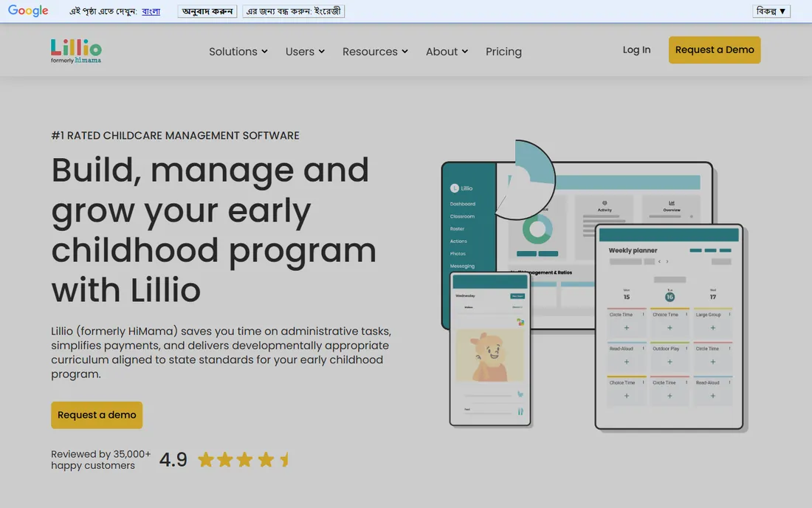Click the Google logo in translate bar
The image size is (812, 508).
[x=28, y=11]
